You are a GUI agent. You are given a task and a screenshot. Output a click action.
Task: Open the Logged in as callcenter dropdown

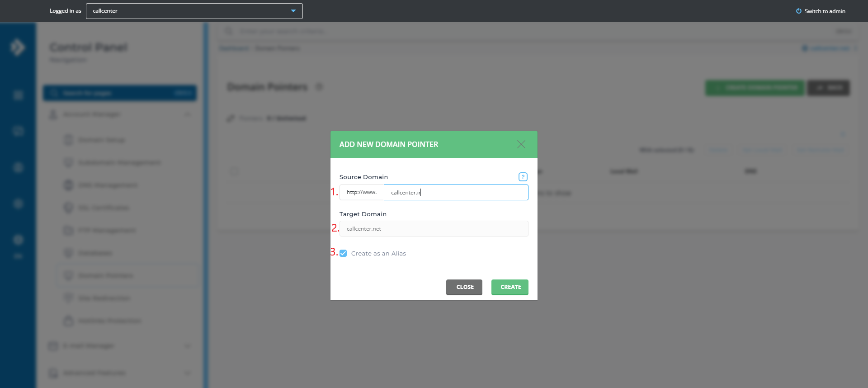[194, 11]
